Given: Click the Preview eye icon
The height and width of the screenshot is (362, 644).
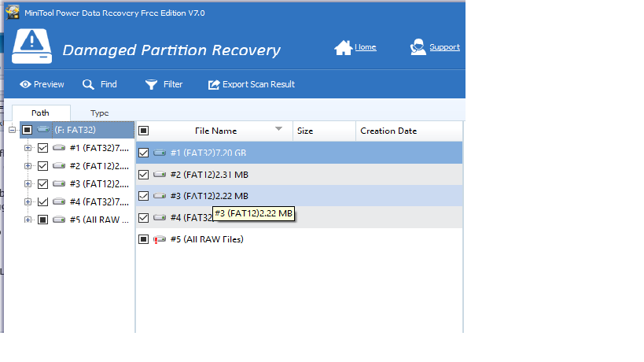Looking at the screenshot, I should click(25, 84).
